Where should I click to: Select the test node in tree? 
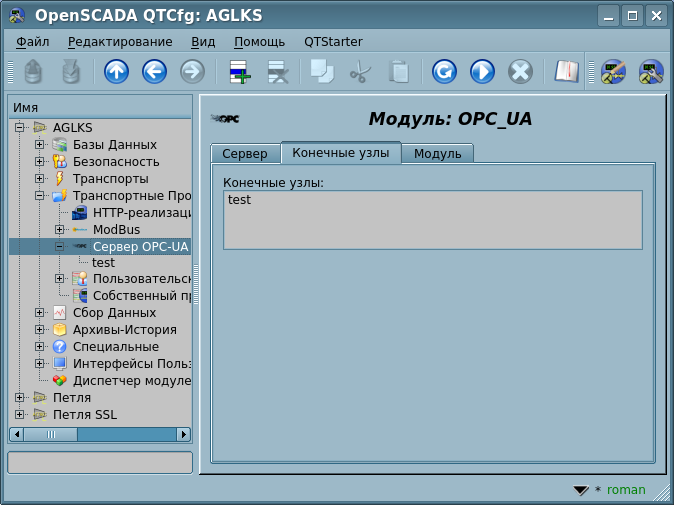[103, 263]
